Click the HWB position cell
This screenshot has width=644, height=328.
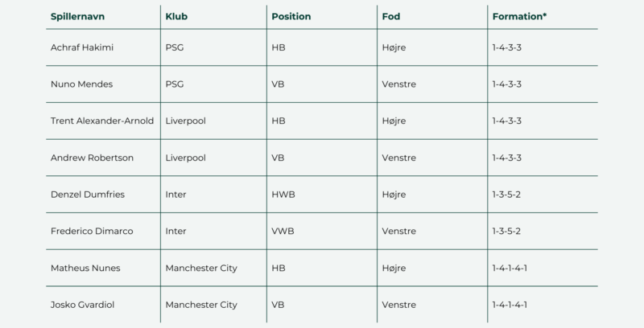283,195
